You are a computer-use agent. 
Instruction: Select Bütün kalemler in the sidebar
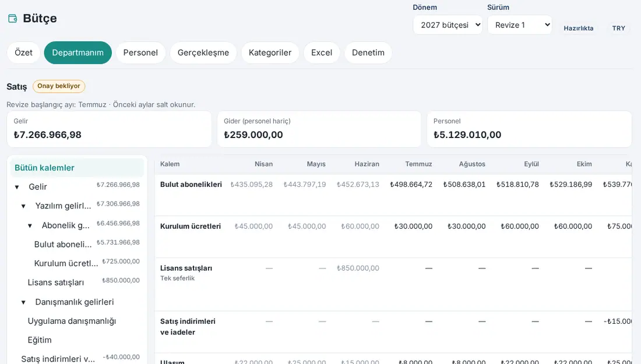(77, 168)
